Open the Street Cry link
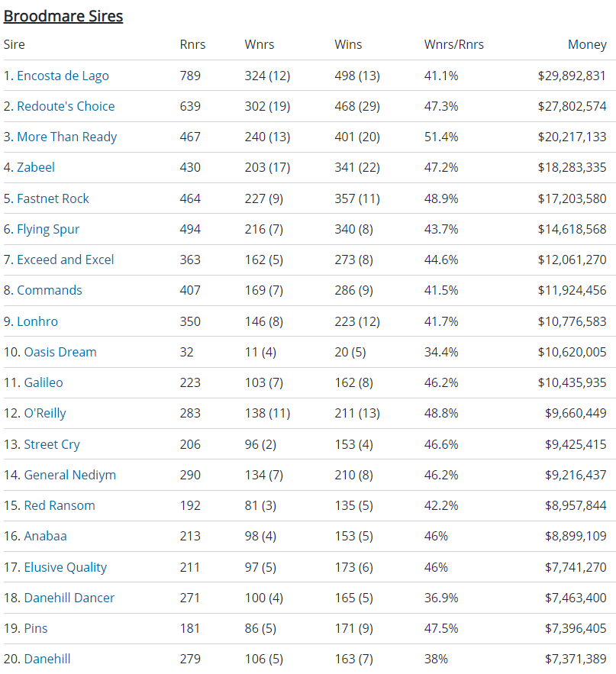Viewport: 616px width, 674px height. (x=52, y=444)
